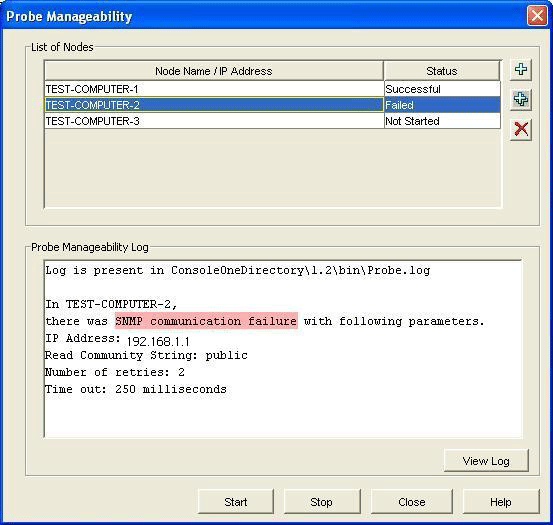This screenshot has height=525, width=553.
Task: Click the Failed status cell
Action: (x=442, y=105)
